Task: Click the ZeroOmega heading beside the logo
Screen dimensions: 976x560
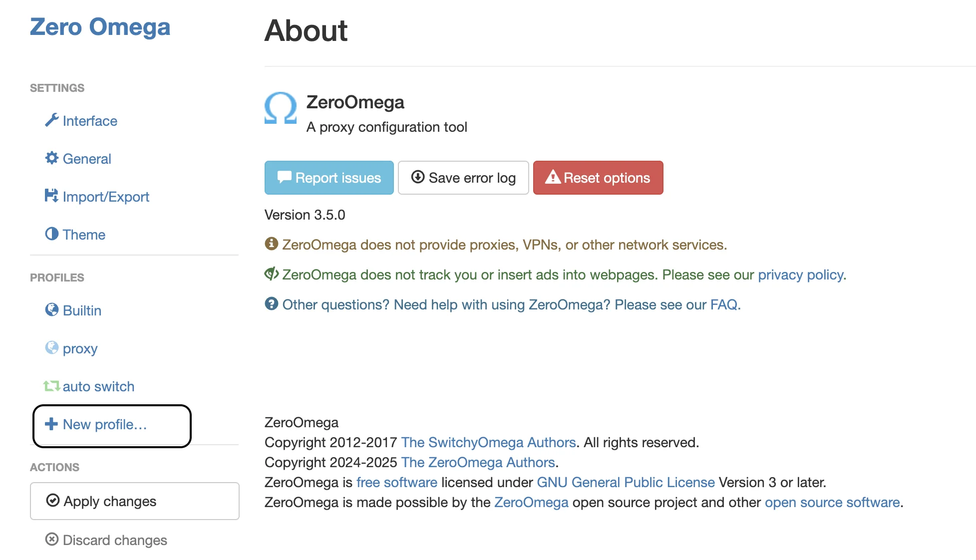Action: coord(355,102)
